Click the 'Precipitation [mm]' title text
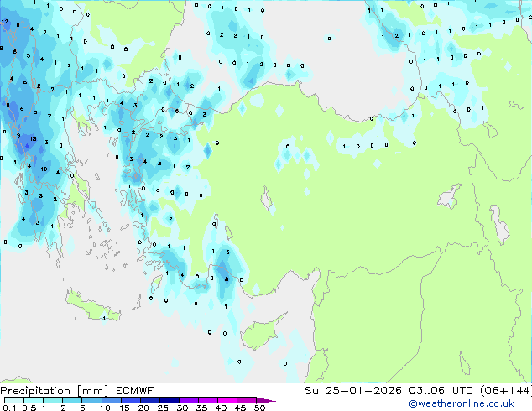This screenshot has height=411, width=532. click(55, 391)
